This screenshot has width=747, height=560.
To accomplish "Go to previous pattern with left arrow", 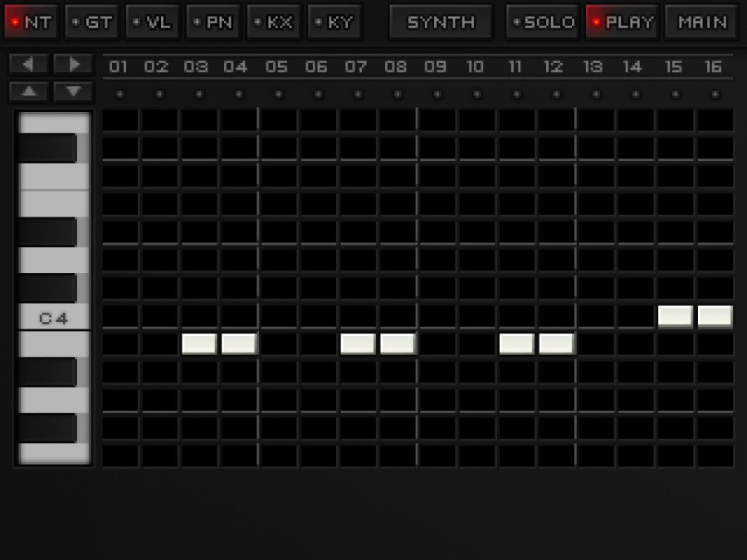I will coord(27,64).
